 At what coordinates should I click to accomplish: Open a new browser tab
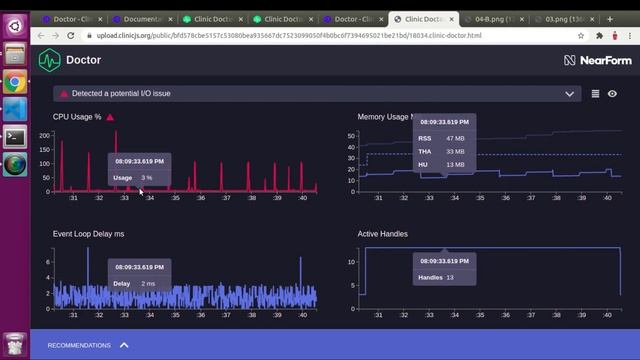(x=610, y=19)
